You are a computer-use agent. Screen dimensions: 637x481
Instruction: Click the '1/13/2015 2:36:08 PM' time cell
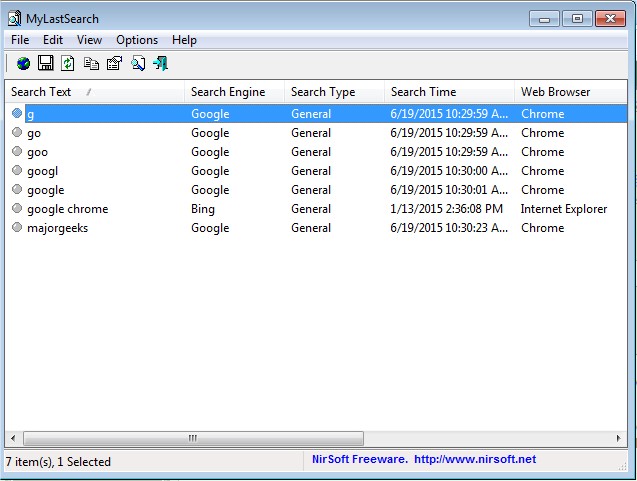pos(446,209)
